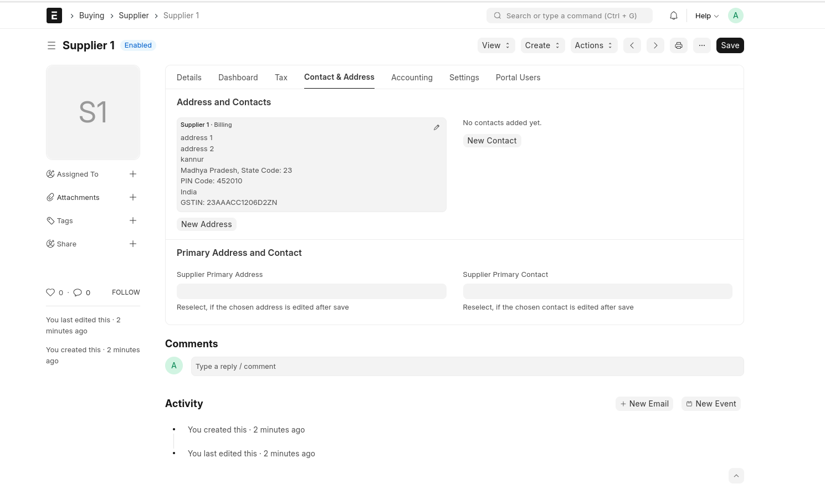Click the Supplier Primary Address field
The height and width of the screenshot is (504, 825).
click(x=311, y=291)
